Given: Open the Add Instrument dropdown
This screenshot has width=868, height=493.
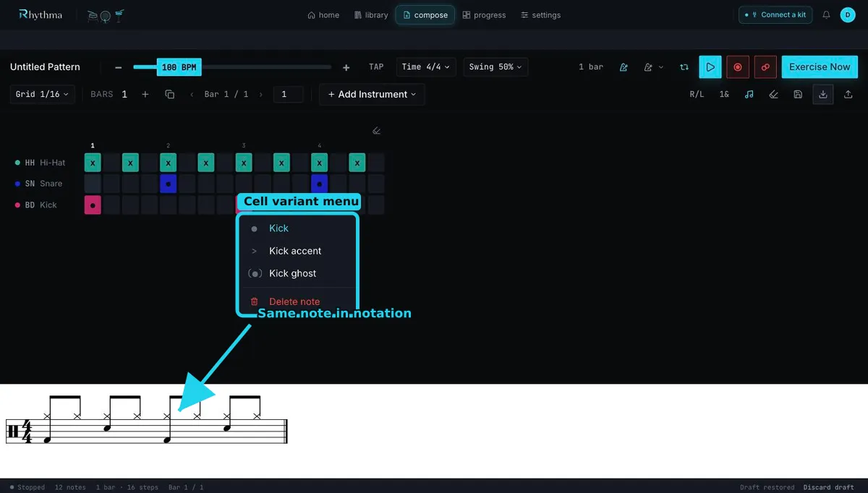Looking at the screenshot, I should pos(372,94).
